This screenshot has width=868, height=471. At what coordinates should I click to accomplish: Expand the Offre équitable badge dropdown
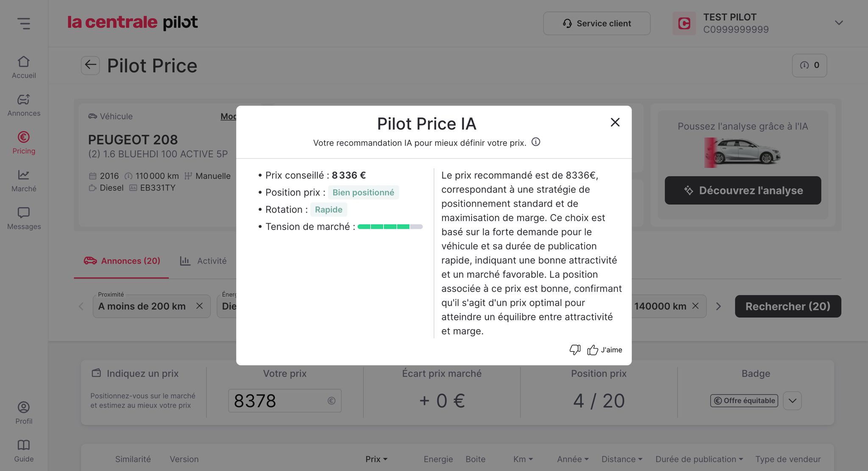pos(792,401)
